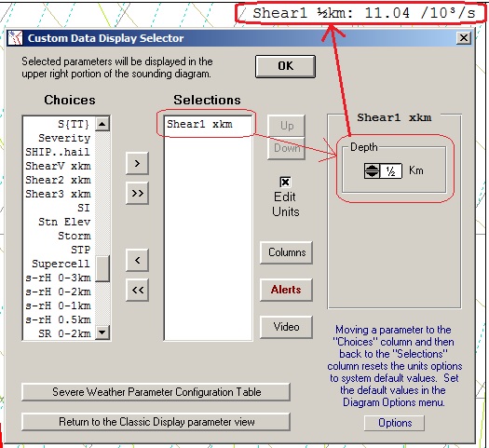This screenshot has height=448, width=489.
Task: Click the double left arrow remove-all button
Action: click(137, 290)
